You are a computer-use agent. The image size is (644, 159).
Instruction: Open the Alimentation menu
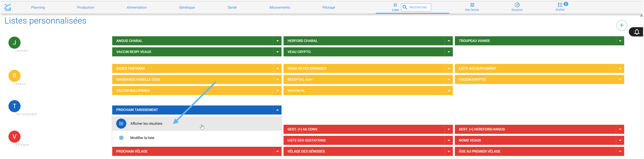click(136, 7)
